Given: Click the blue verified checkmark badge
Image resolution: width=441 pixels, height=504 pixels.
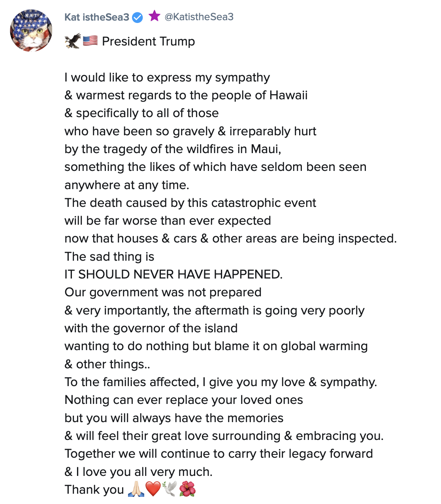Looking at the screenshot, I should coord(138,17).
